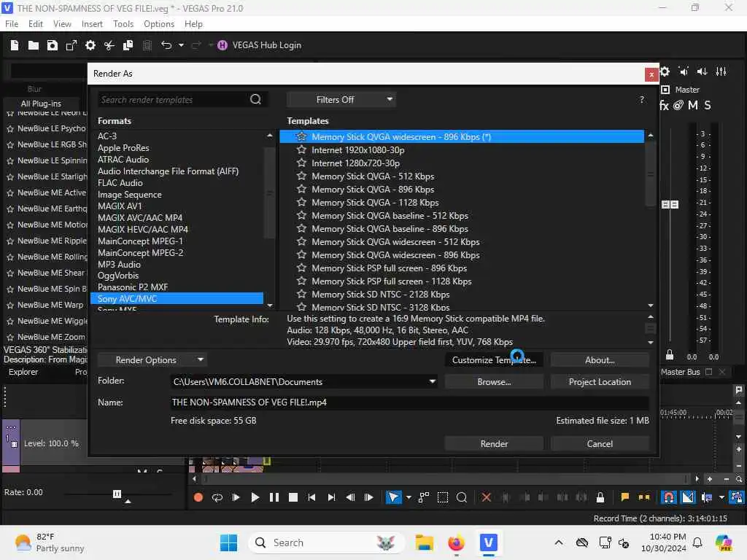The height and width of the screenshot is (560, 747).
Task: Open the Tools menu
Action: click(123, 24)
